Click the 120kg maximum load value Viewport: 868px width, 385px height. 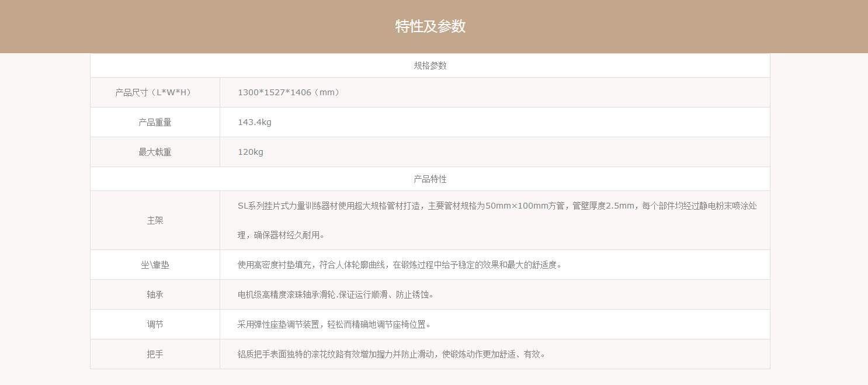[251, 152]
